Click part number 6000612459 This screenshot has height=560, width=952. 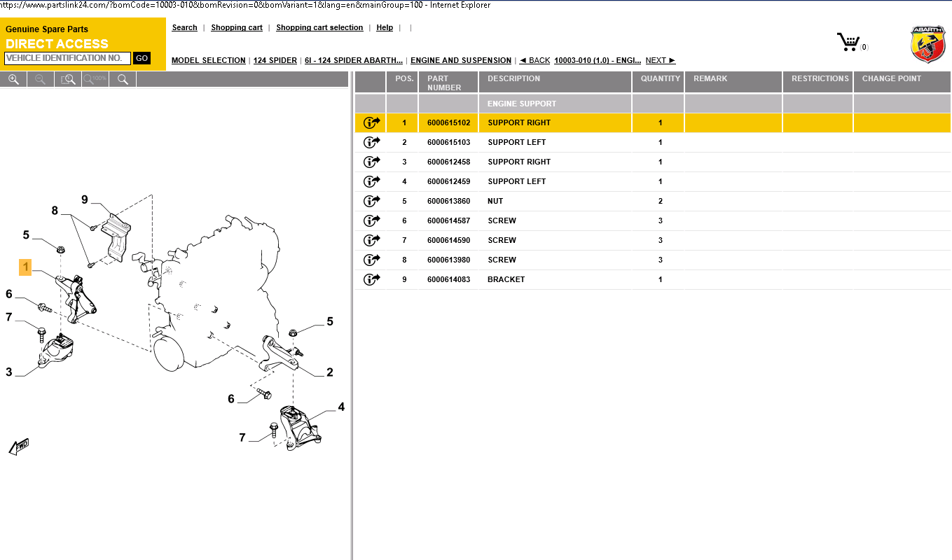coord(449,181)
